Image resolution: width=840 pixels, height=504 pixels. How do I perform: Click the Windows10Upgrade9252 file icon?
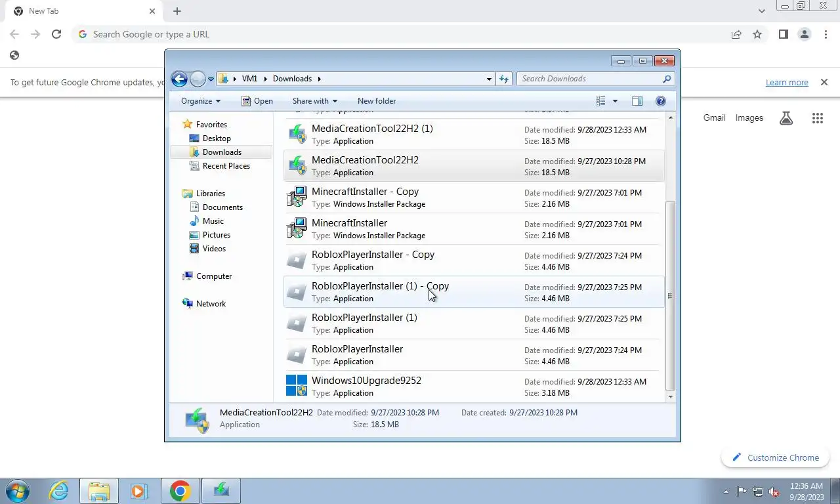(297, 386)
